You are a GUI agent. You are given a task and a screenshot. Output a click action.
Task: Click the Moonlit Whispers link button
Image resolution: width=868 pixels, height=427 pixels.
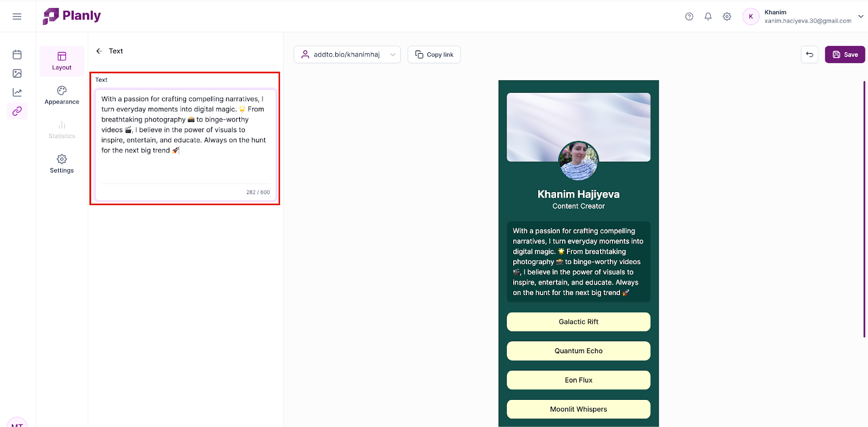click(578, 410)
